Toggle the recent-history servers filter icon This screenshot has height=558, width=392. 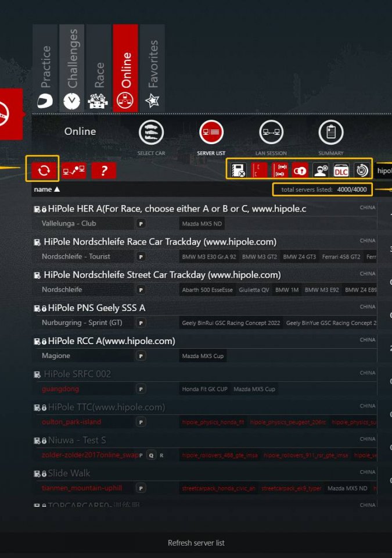[362, 170]
